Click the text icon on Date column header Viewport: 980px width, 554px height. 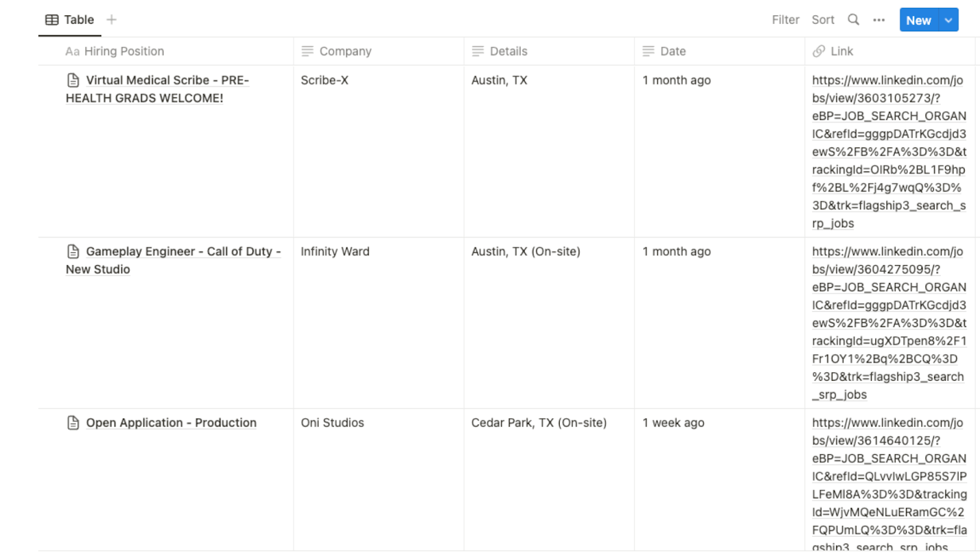pyautogui.click(x=648, y=51)
